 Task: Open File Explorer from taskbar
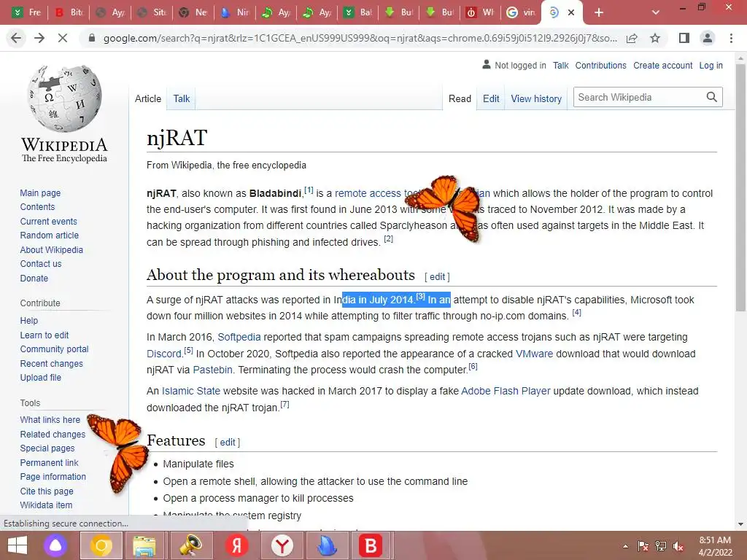coord(144,545)
